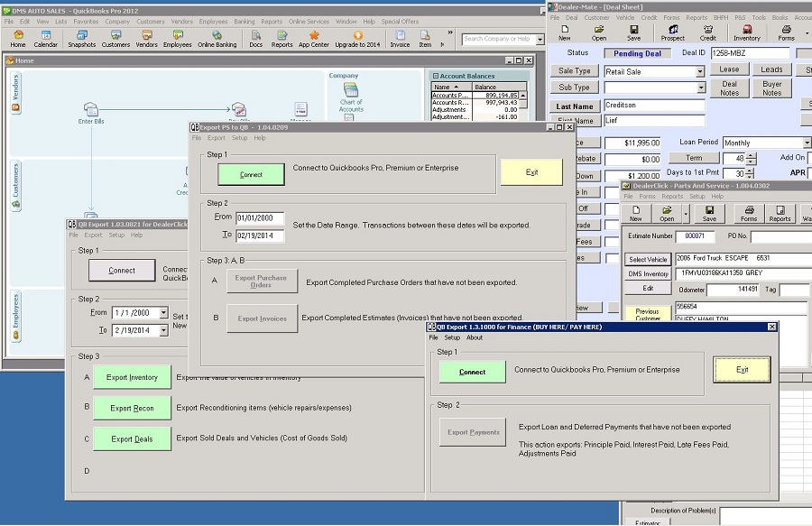This screenshot has height=526, width=812.
Task: Open Customers Center from QuickBooks icon bar
Action: point(115,39)
